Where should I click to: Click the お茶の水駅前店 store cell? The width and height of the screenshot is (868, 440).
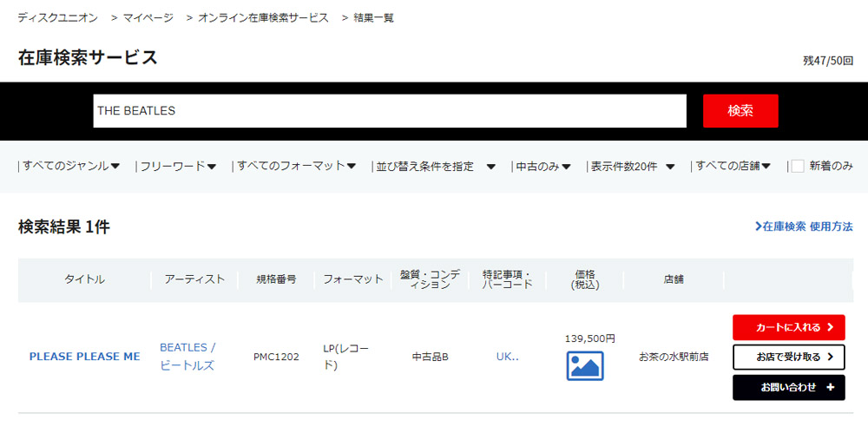(674, 357)
